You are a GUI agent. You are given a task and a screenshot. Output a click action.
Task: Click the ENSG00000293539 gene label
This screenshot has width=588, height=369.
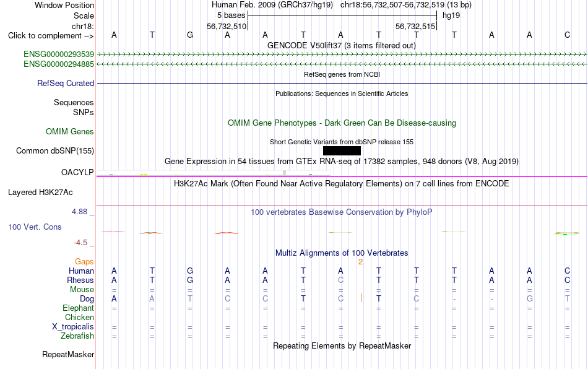pos(59,54)
